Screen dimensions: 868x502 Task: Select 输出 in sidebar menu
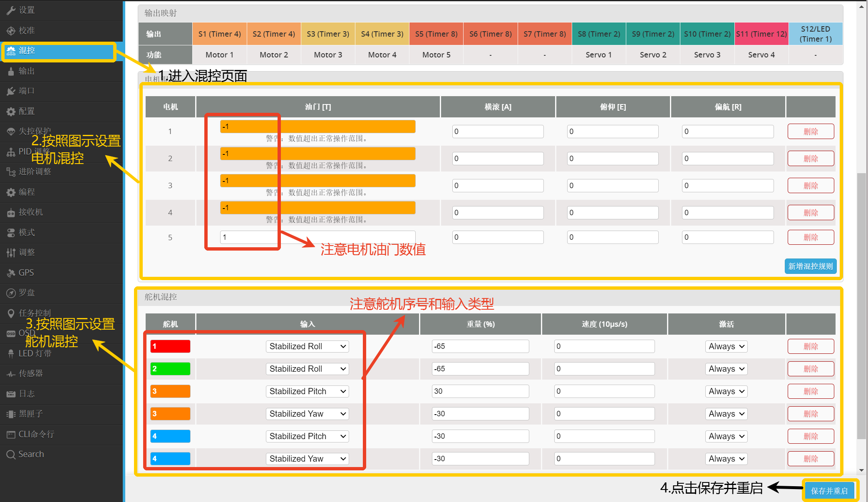pos(27,71)
